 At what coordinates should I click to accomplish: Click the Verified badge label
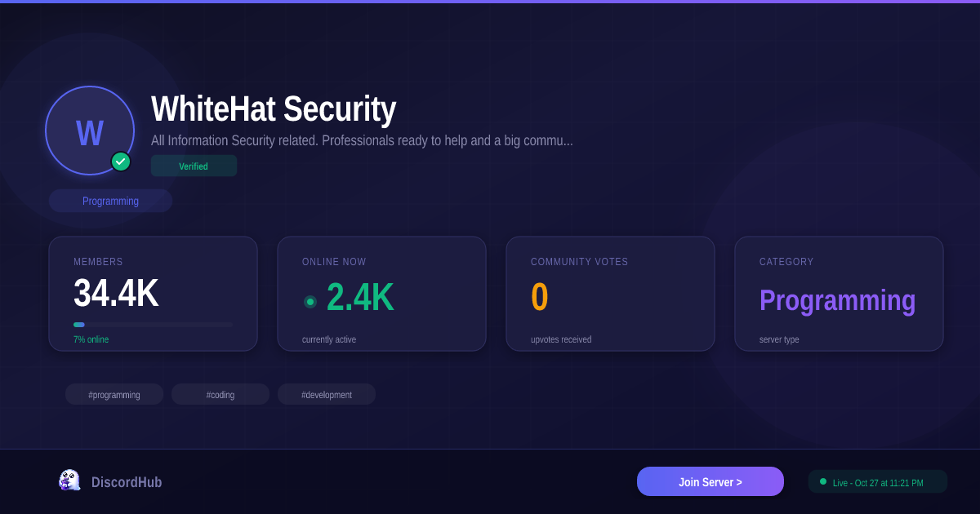click(x=194, y=166)
